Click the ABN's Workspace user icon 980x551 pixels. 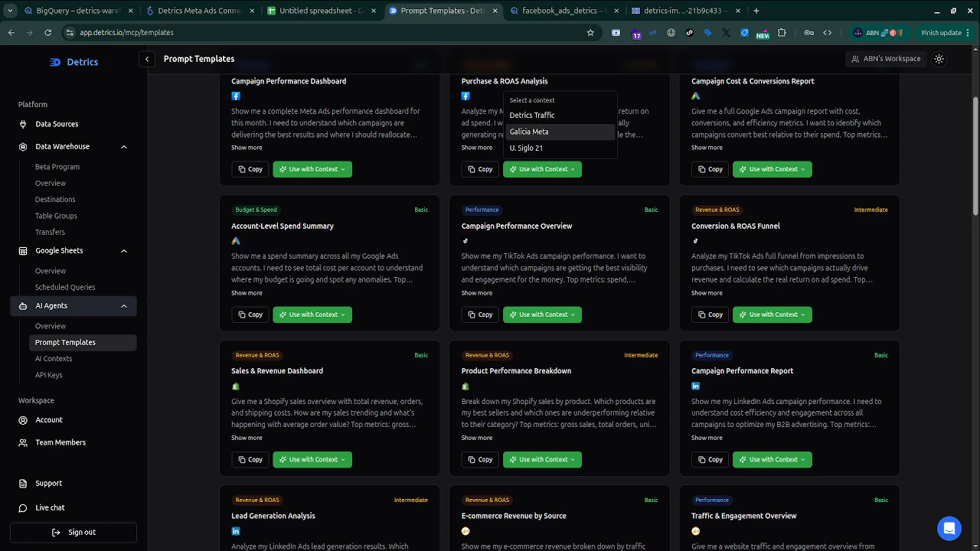855,59
